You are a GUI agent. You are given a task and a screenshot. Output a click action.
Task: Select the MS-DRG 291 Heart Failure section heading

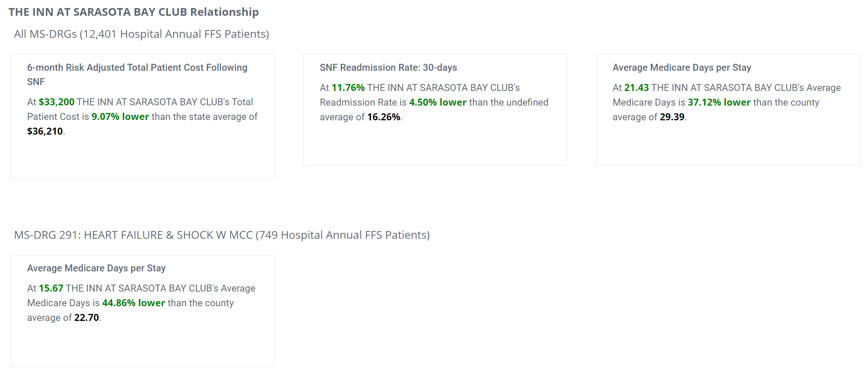point(222,235)
